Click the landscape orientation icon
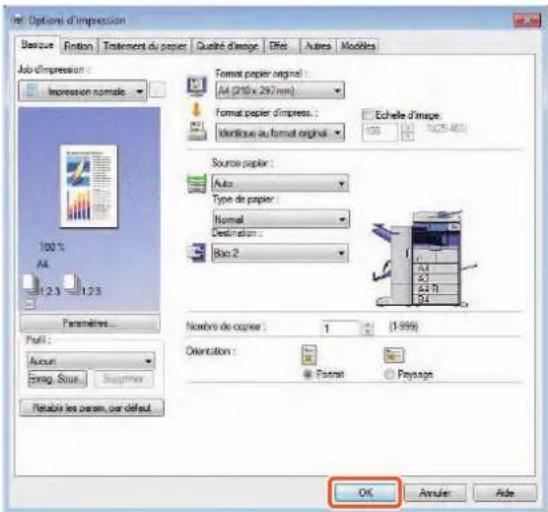The image size is (548, 512). click(394, 355)
